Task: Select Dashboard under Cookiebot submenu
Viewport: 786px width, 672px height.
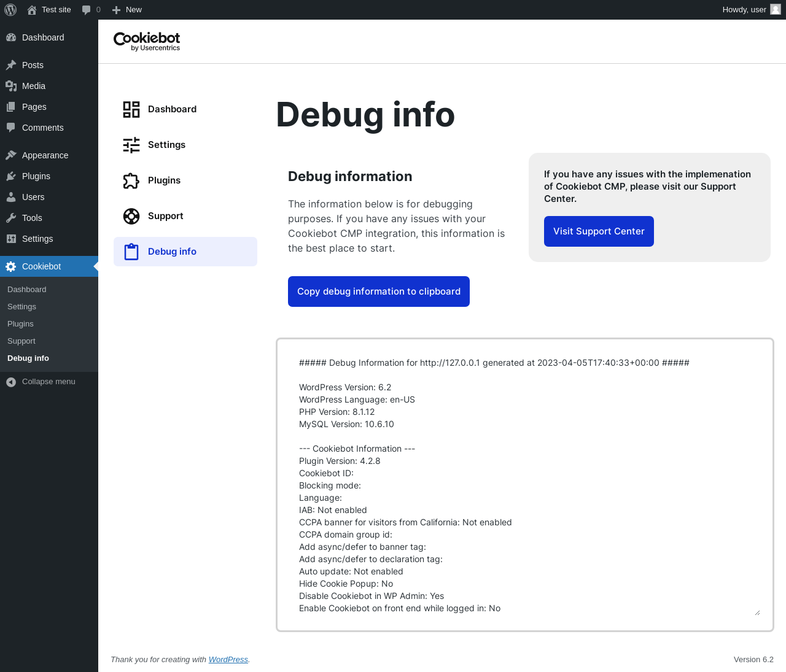Action: point(27,290)
